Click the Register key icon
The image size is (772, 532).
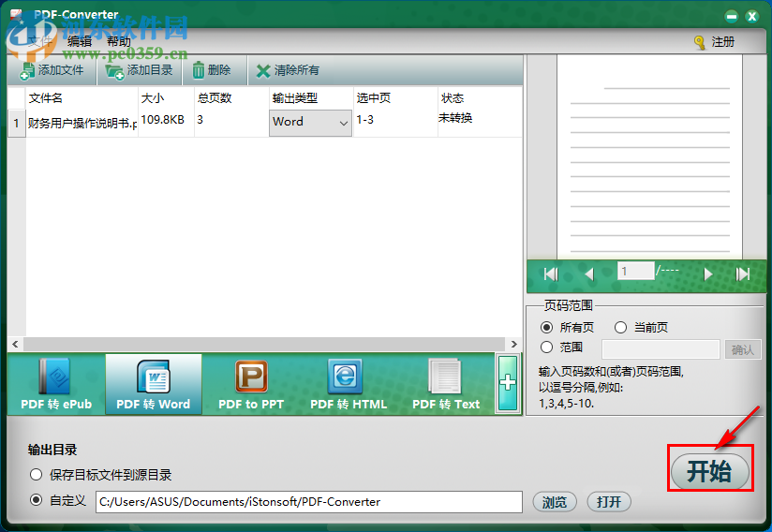(x=700, y=43)
